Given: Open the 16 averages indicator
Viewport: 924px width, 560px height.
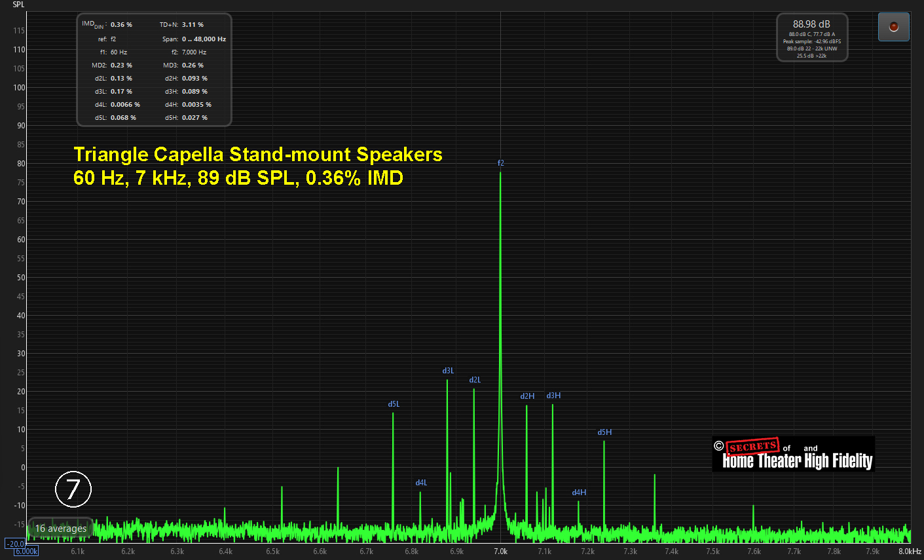Looking at the screenshot, I should (61, 529).
